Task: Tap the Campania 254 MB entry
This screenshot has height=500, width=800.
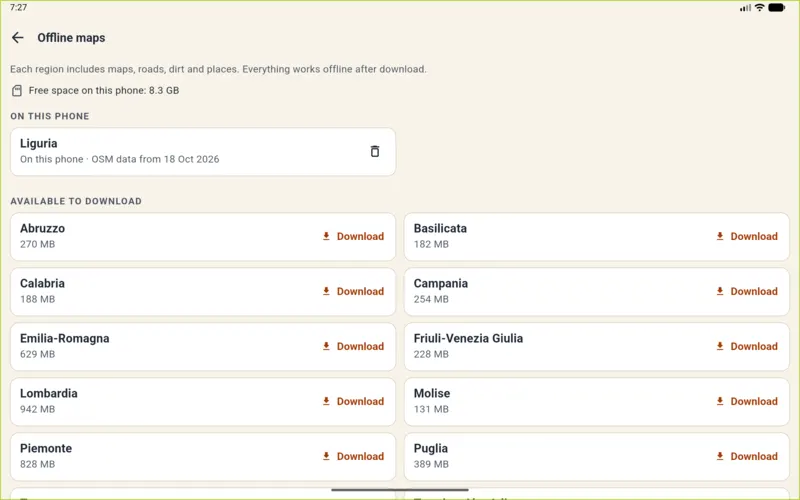Action: coord(596,291)
